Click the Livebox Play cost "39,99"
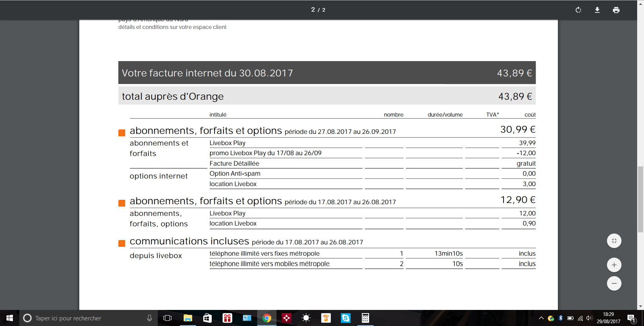This screenshot has height=326, width=644. coord(527,143)
